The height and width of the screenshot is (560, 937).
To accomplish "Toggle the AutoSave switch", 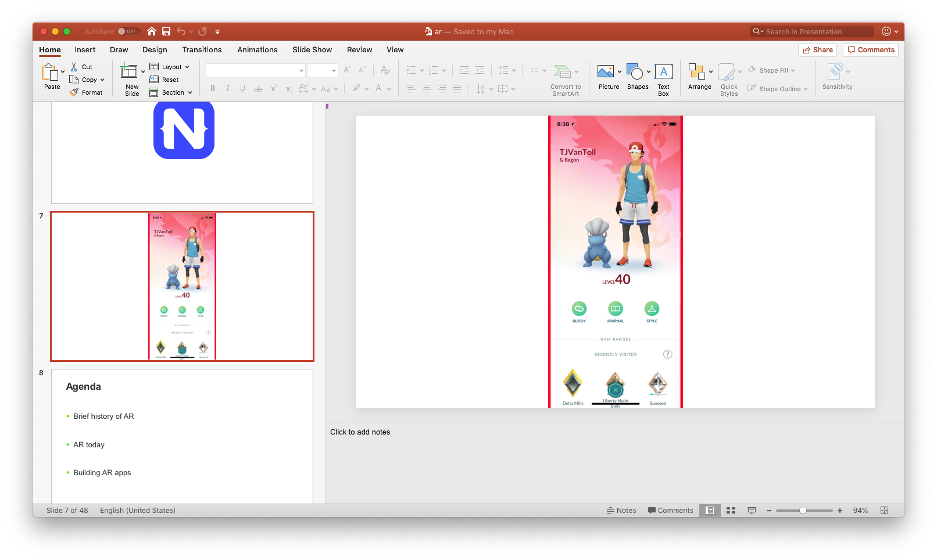I will 127,31.
